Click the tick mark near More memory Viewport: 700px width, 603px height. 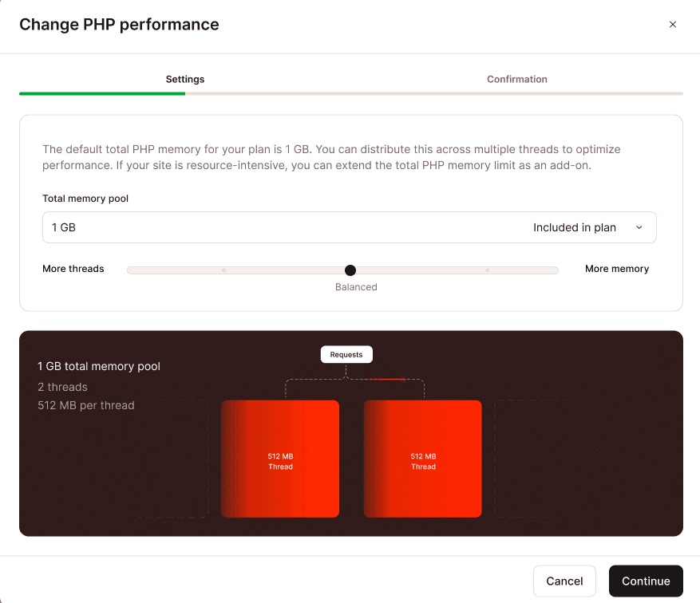pos(488,270)
